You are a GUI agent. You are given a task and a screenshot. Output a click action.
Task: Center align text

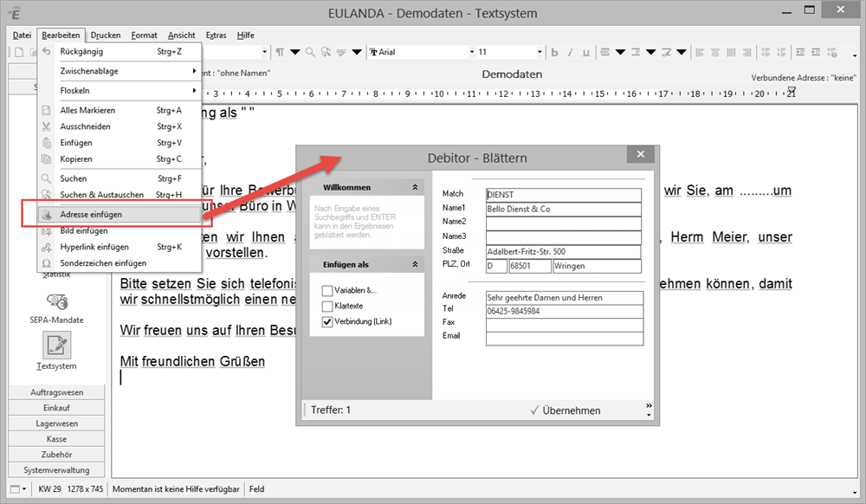pyautogui.click(x=715, y=53)
